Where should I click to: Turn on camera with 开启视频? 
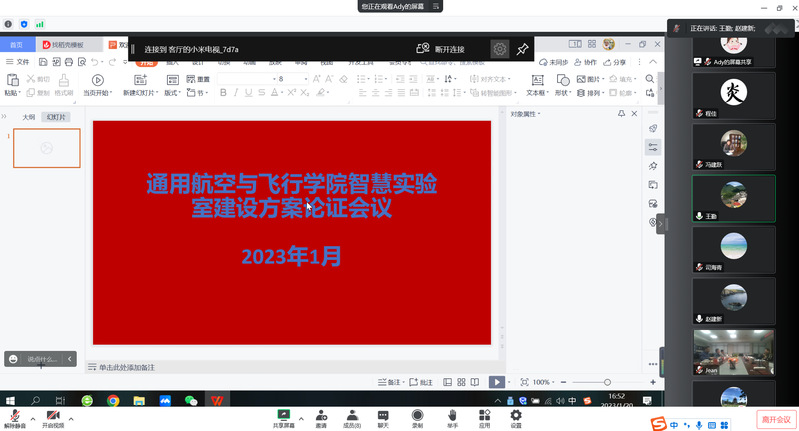point(53,416)
